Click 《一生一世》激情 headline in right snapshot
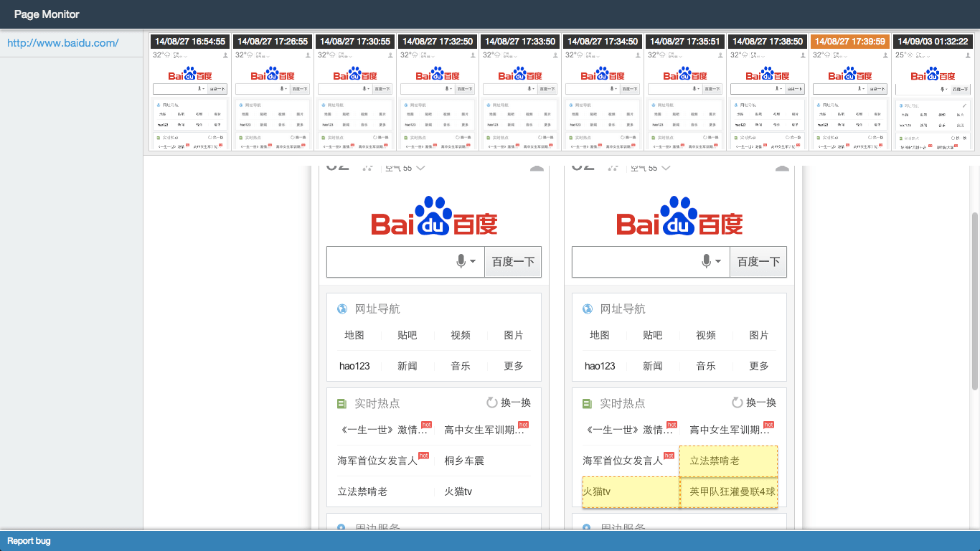This screenshot has width=980, height=551. [628, 430]
